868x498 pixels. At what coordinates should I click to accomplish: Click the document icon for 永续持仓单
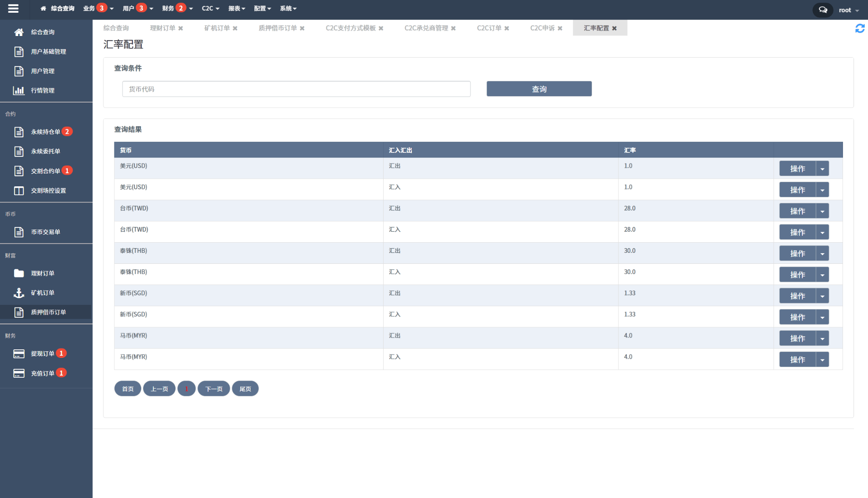19,132
